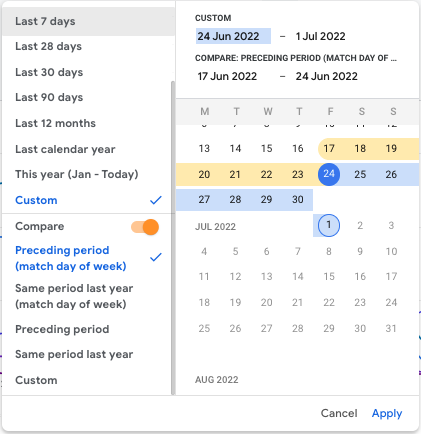This screenshot has width=421, height=434.
Task: Pick July 1 circled in calendar
Action: coord(329,225)
